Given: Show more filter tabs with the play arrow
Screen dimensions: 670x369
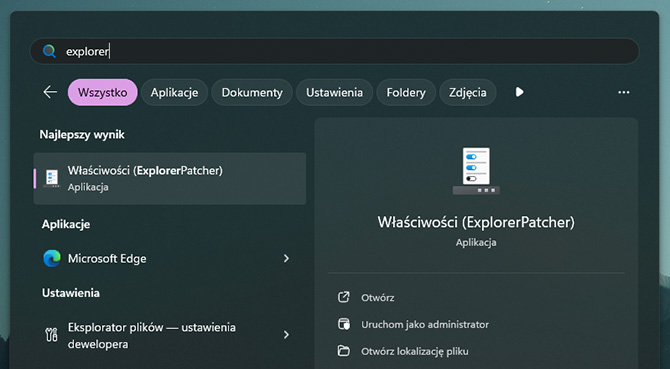Looking at the screenshot, I should [519, 92].
